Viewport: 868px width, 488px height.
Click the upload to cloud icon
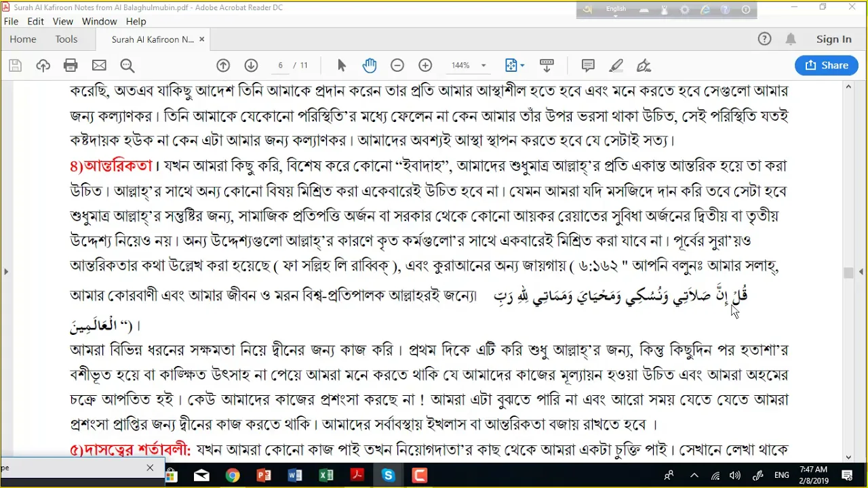click(x=43, y=66)
